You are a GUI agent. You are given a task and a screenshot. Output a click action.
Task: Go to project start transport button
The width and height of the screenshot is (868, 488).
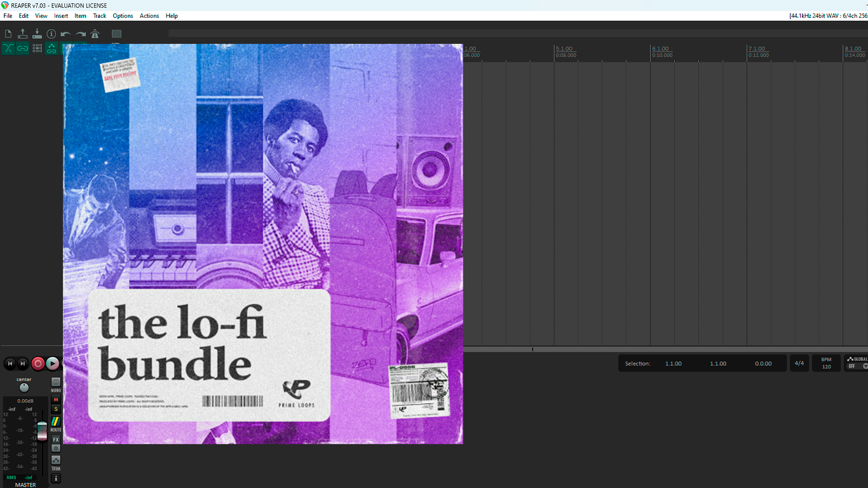tap(10, 363)
